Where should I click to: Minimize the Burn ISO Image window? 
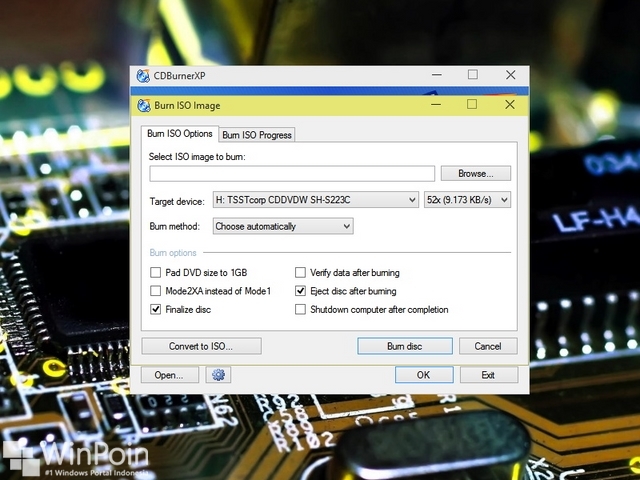click(x=436, y=104)
